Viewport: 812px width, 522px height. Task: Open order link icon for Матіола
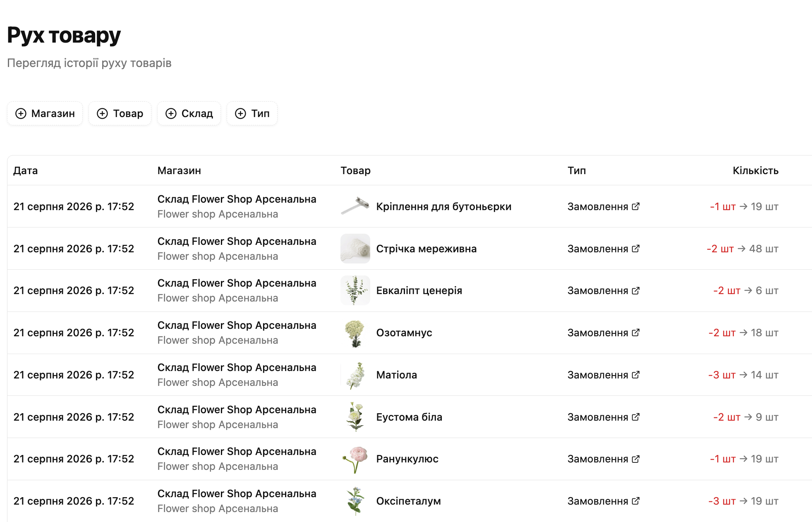point(636,374)
